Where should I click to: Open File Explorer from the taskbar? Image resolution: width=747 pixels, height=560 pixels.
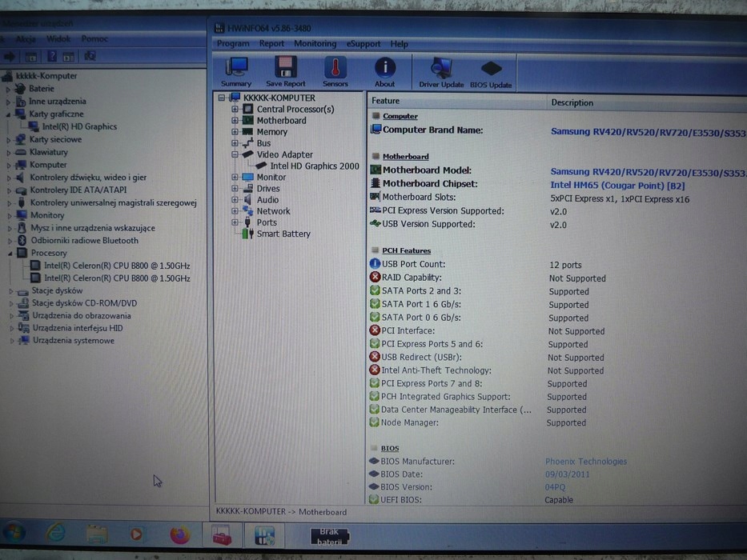coord(97,534)
